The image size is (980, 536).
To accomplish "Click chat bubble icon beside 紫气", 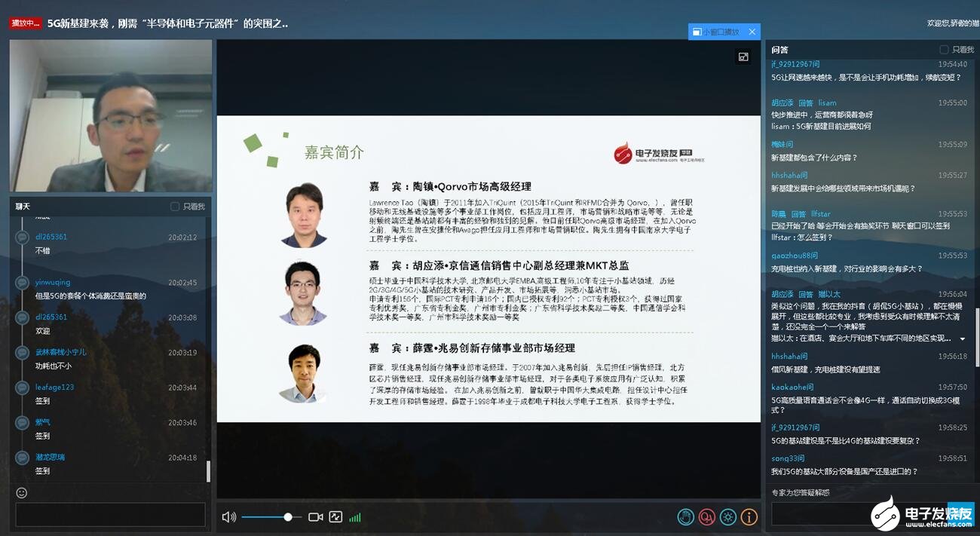I will (23, 422).
